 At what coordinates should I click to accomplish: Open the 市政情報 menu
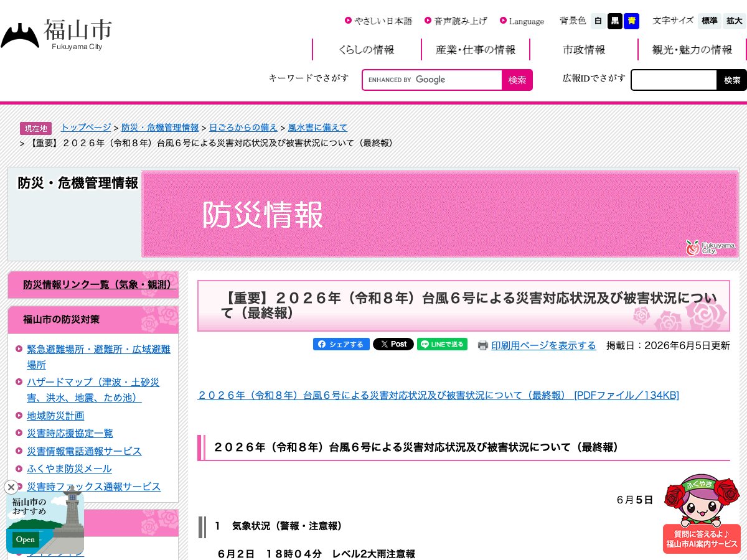tap(584, 50)
